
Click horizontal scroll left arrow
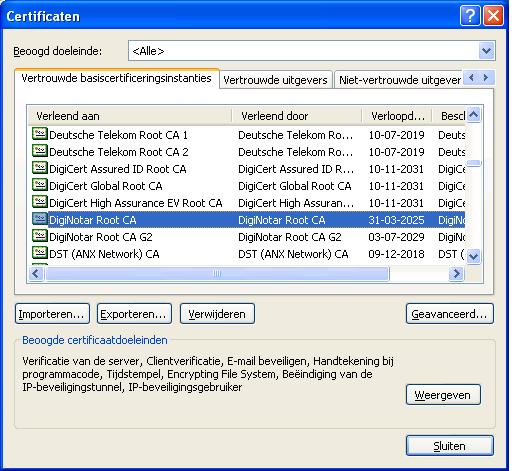pyautogui.click(x=36, y=274)
